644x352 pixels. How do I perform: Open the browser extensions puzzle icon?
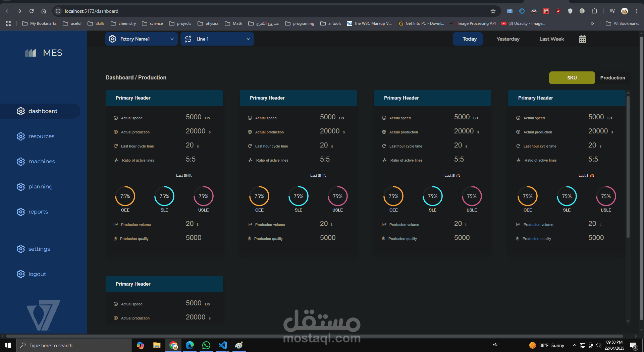pyautogui.click(x=594, y=11)
